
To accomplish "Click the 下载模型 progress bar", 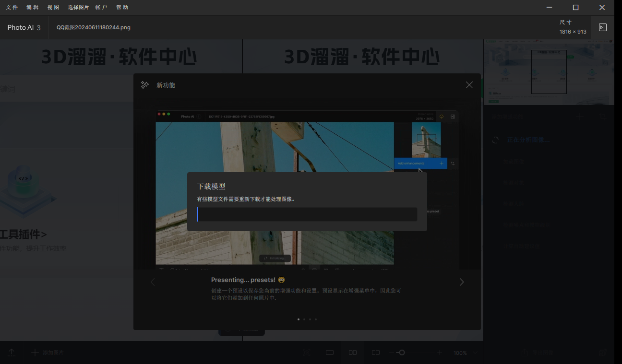I will [307, 214].
